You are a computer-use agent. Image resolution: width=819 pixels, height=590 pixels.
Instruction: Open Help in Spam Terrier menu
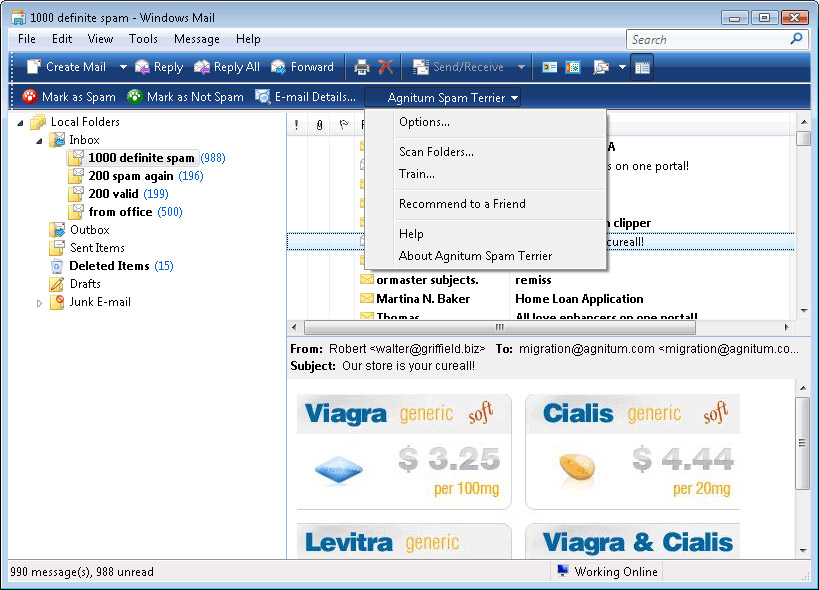click(x=411, y=234)
